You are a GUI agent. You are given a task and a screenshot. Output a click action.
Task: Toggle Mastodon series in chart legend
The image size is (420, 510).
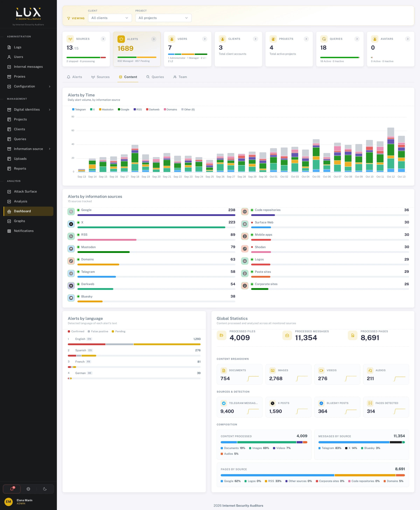point(106,109)
